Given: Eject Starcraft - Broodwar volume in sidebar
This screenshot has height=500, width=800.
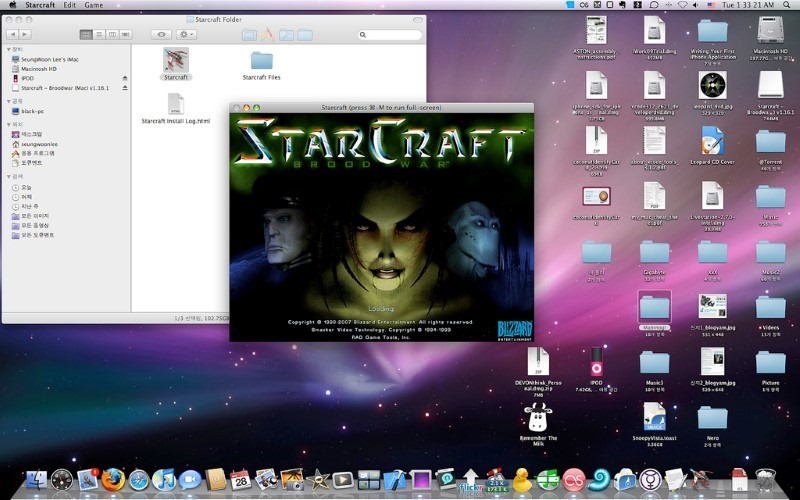Looking at the screenshot, I should (125, 88).
